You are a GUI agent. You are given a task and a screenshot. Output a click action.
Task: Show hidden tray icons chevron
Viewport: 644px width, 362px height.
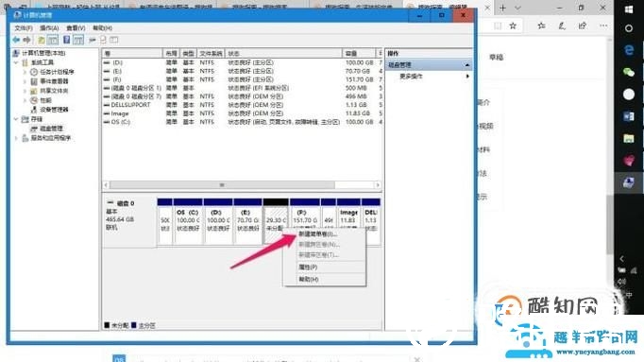coord(621,258)
